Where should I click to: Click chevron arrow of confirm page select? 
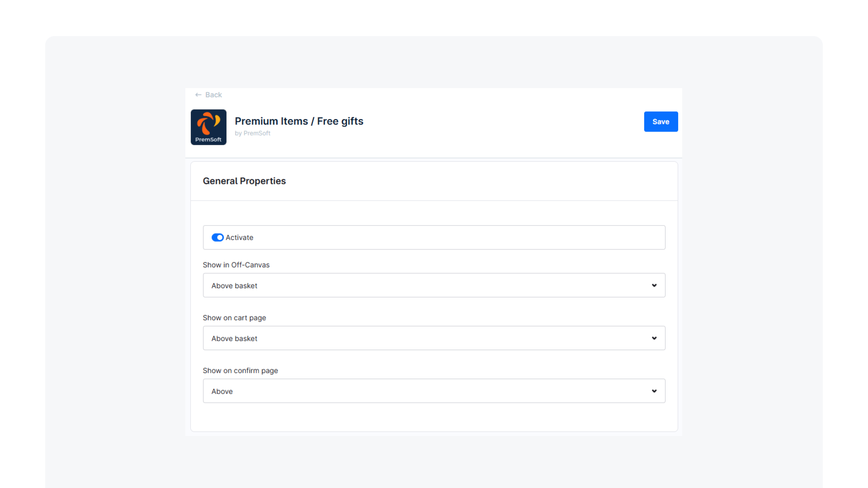(x=654, y=391)
